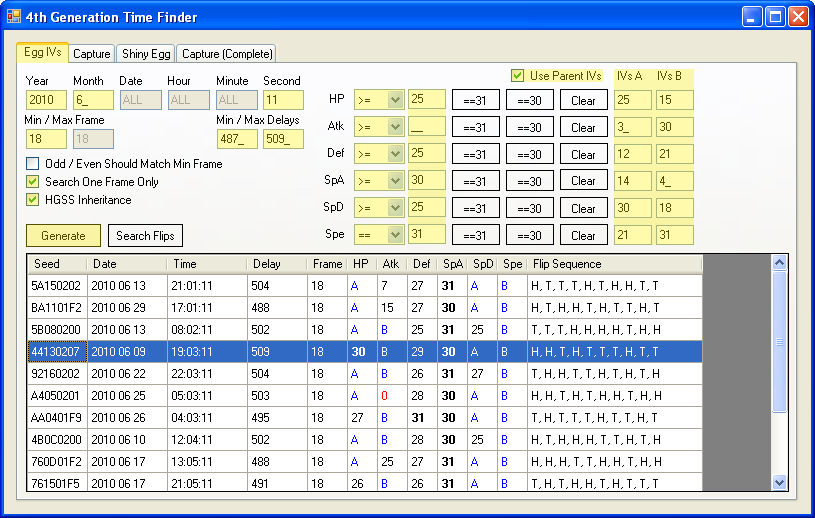This screenshot has width=815, height=518.
Task: Toggle Use Parent IVs checkbox
Action: (518, 76)
